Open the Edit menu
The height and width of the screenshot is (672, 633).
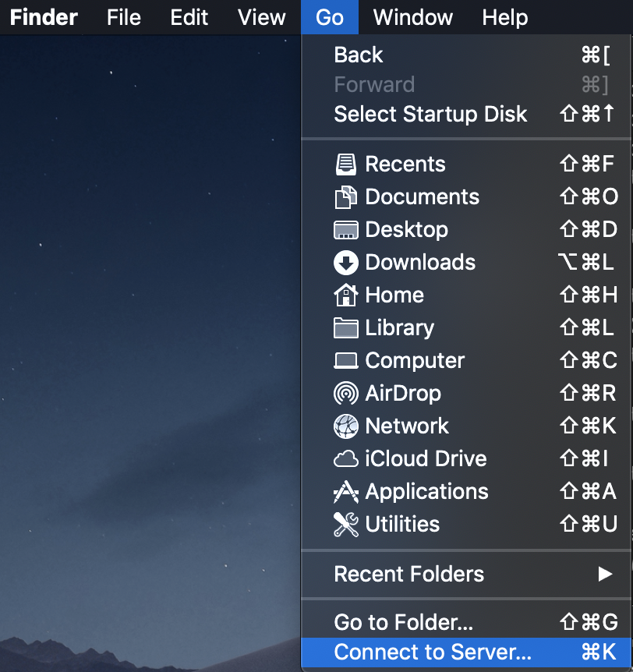[x=189, y=17]
